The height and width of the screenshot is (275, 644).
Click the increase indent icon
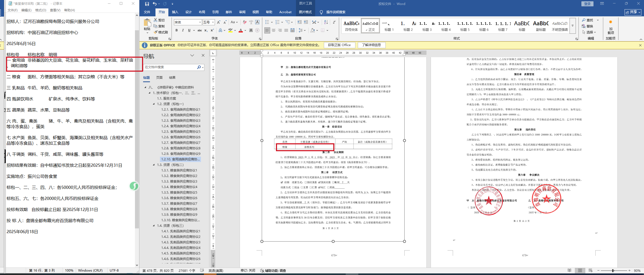pyautogui.click(x=306, y=22)
